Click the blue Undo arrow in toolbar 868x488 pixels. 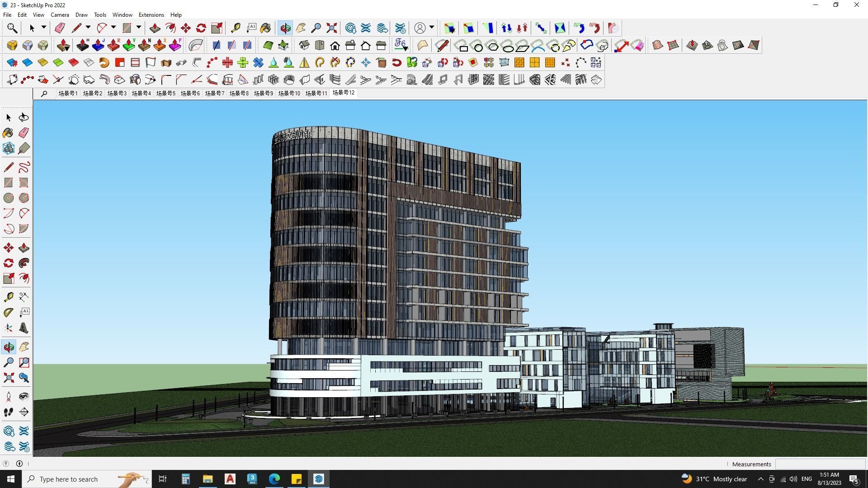[579, 28]
